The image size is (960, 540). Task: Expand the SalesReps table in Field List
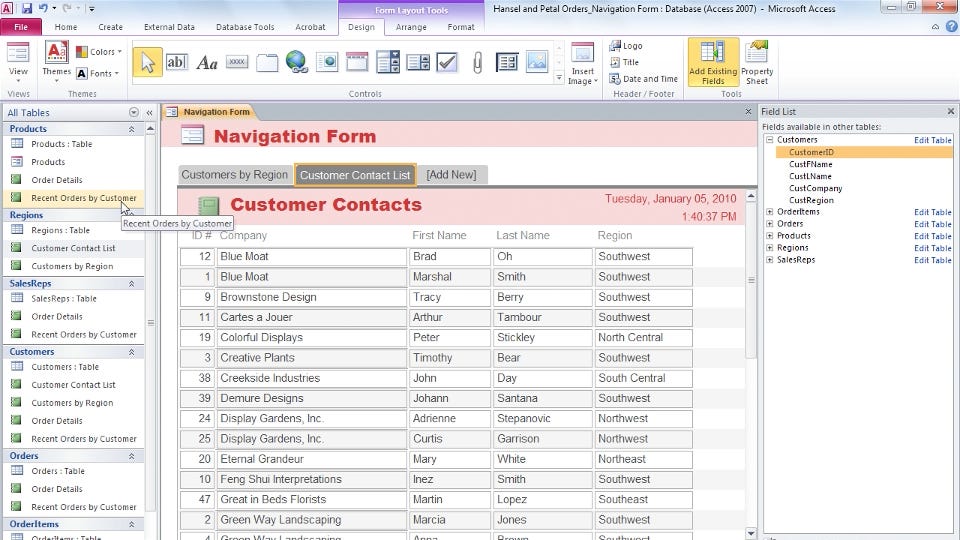[x=770, y=260]
